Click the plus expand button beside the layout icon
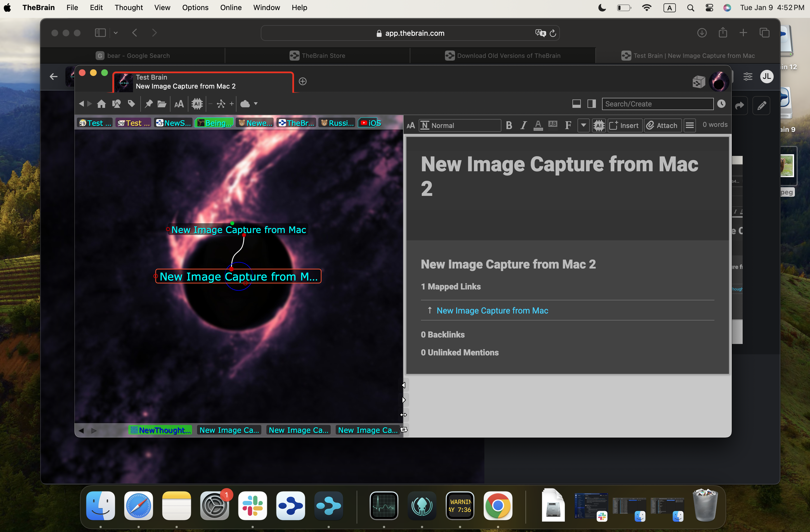 (x=232, y=104)
